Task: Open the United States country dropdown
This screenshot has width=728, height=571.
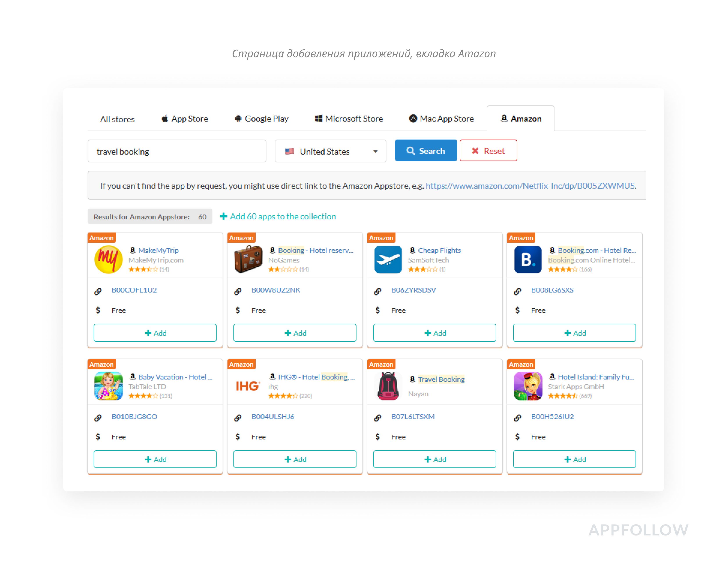Action: pyautogui.click(x=330, y=152)
